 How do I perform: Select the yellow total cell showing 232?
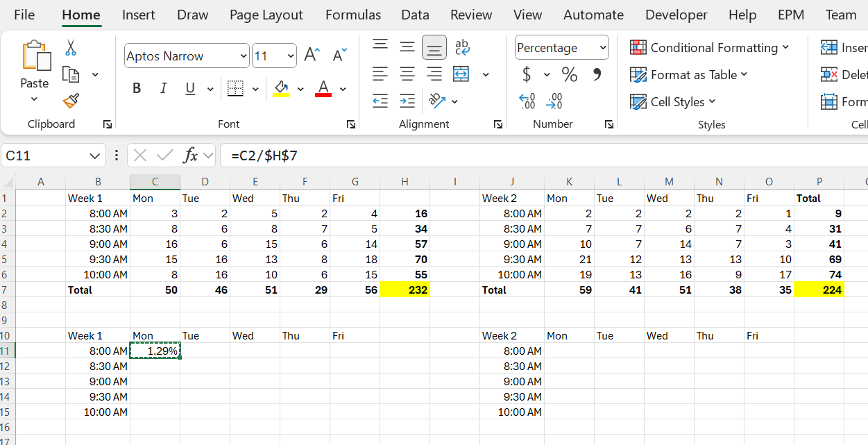pos(405,289)
